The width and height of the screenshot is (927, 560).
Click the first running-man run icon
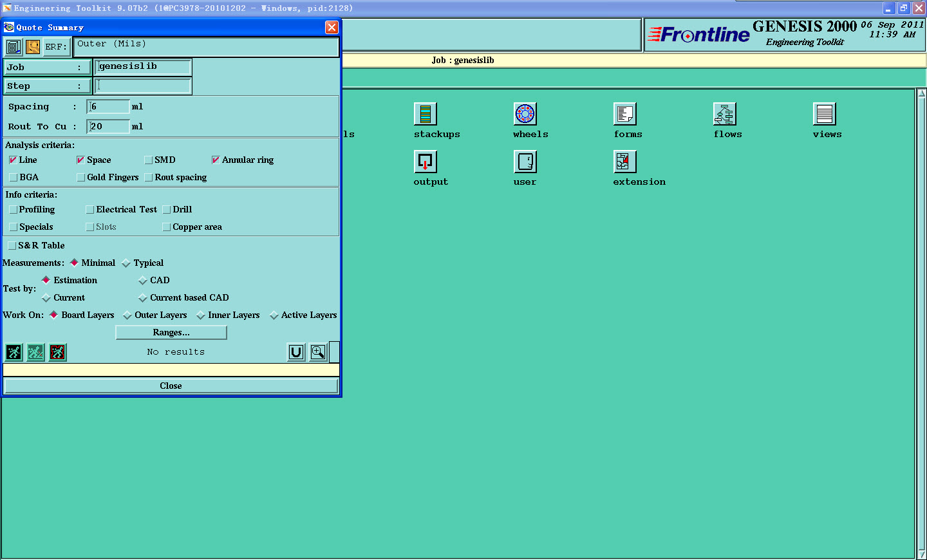pos(14,352)
